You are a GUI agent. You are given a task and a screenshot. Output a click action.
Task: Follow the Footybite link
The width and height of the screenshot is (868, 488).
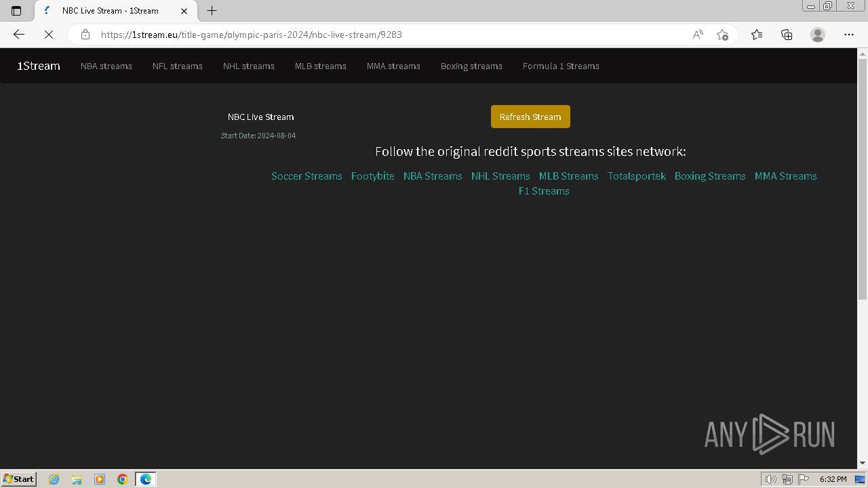tap(373, 176)
